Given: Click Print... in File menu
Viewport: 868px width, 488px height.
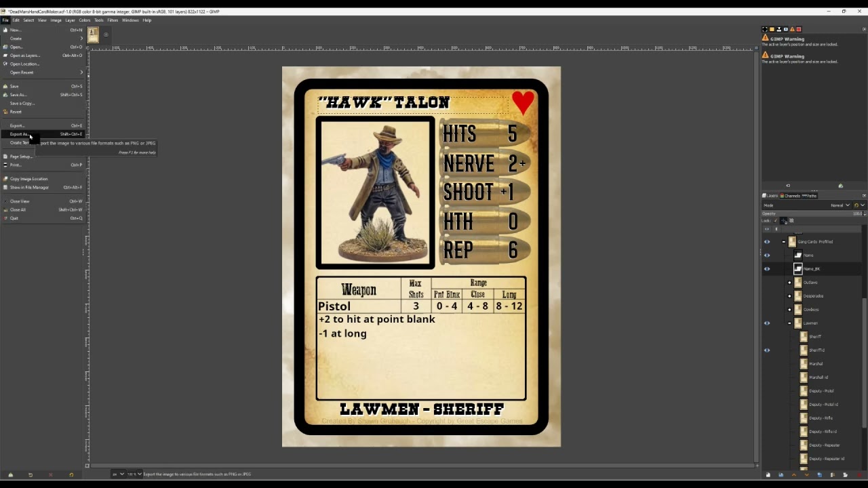Looking at the screenshot, I should click(x=43, y=165).
